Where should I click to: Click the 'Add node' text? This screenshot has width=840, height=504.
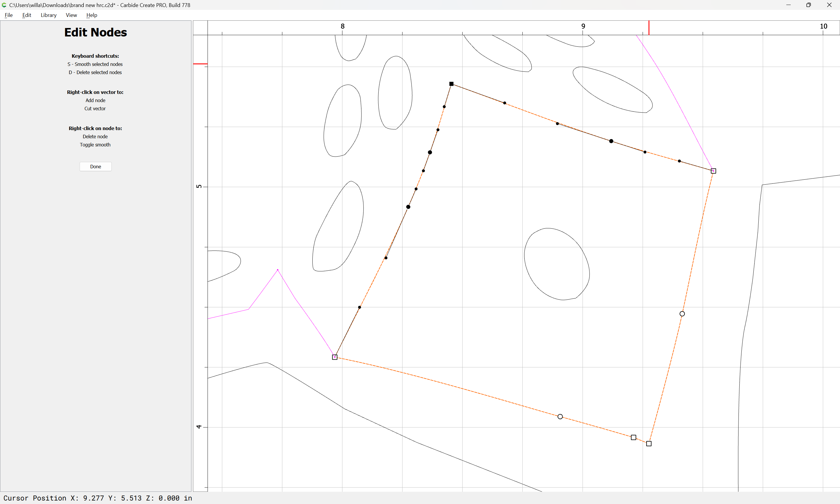pos(95,100)
